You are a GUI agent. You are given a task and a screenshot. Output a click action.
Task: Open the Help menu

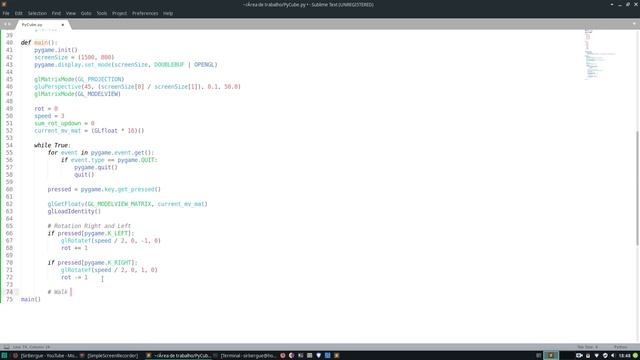tap(168, 13)
